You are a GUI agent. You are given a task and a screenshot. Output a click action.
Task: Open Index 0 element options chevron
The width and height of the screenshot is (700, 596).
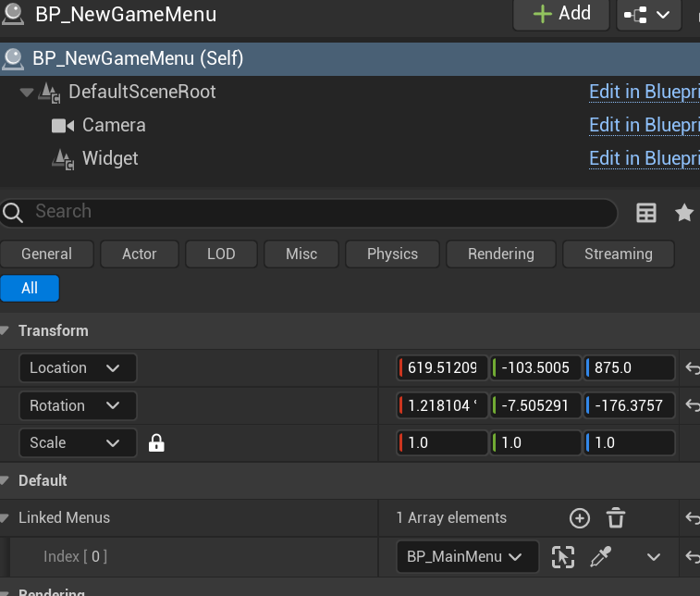(x=654, y=557)
